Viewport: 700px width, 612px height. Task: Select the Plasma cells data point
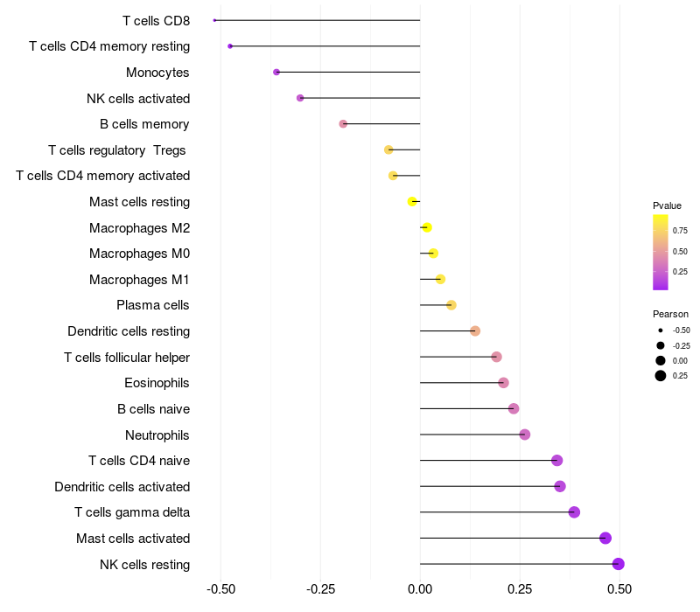[x=451, y=305]
